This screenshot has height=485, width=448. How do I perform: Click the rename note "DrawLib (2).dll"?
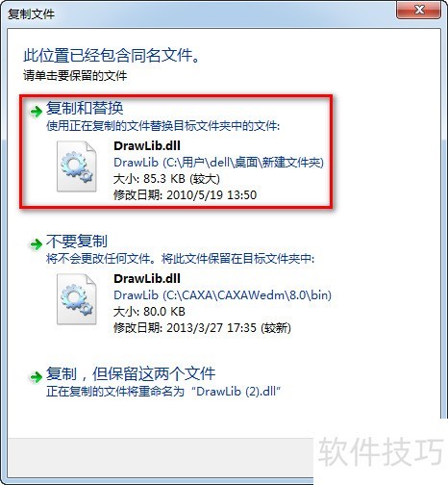(x=236, y=392)
